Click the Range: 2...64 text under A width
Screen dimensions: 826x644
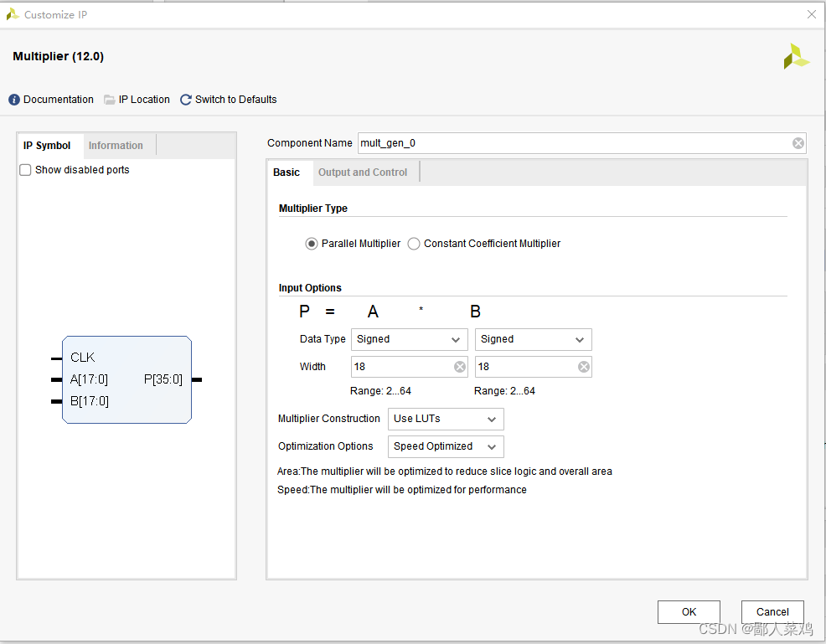click(381, 391)
